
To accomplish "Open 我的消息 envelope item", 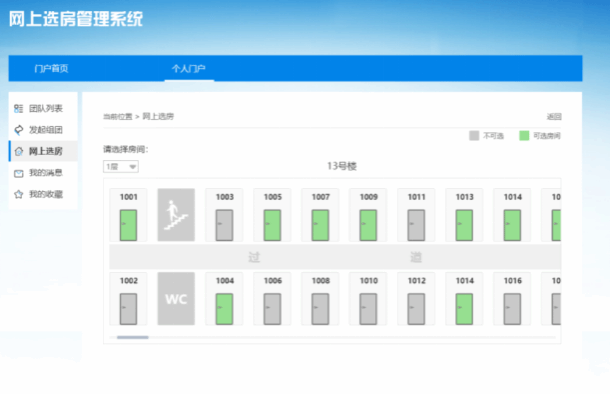I will (43, 173).
